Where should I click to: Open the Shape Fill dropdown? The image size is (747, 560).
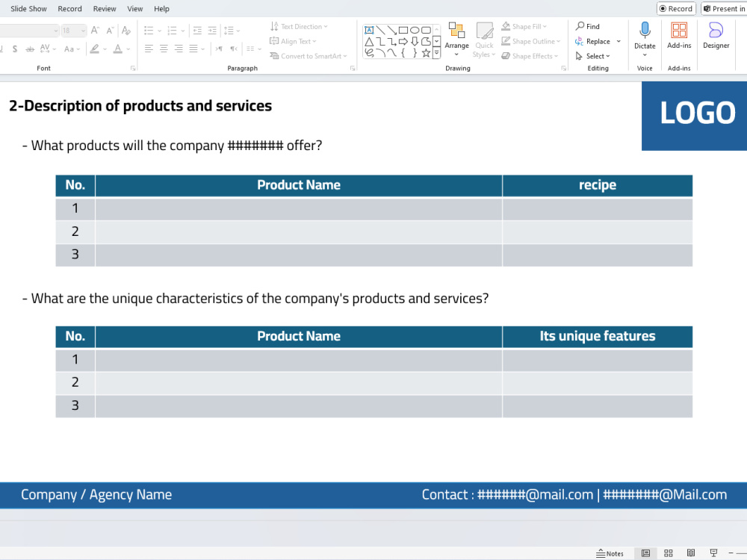(524, 27)
